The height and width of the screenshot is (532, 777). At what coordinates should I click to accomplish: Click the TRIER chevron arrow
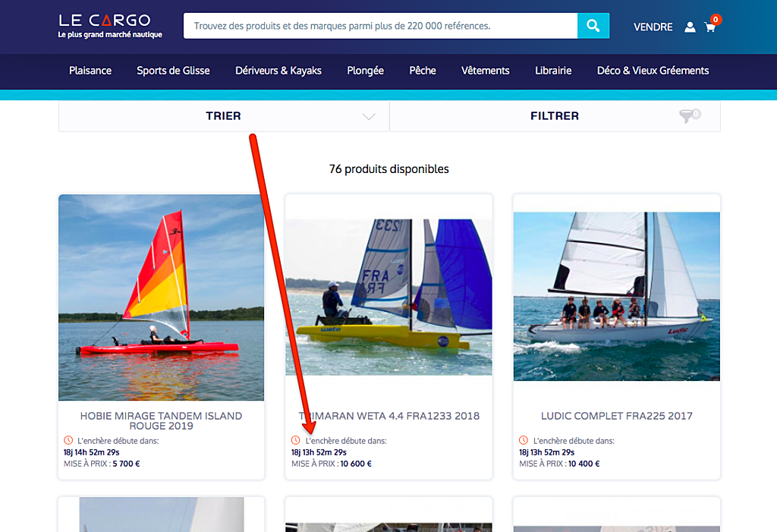[369, 117]
